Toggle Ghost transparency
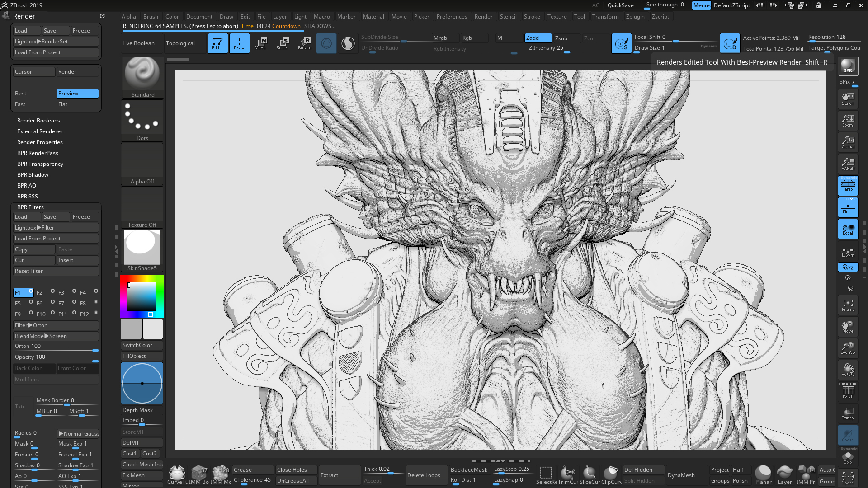 tap(848, 435)
